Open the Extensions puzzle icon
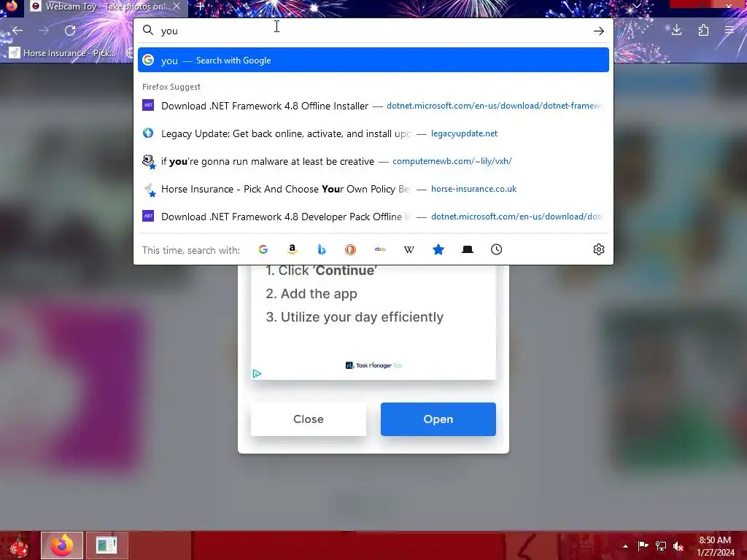The width and height of the screenshot is (747, 560). point(703,31)
